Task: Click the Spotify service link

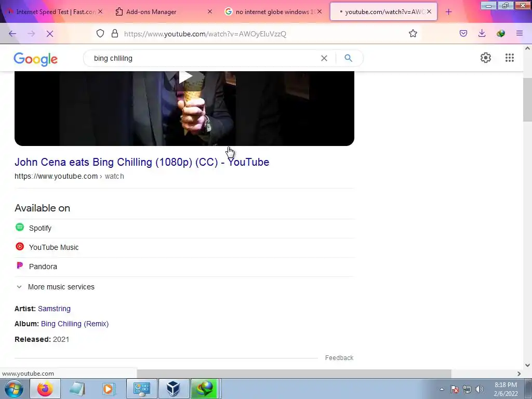Action: (40, 228)
